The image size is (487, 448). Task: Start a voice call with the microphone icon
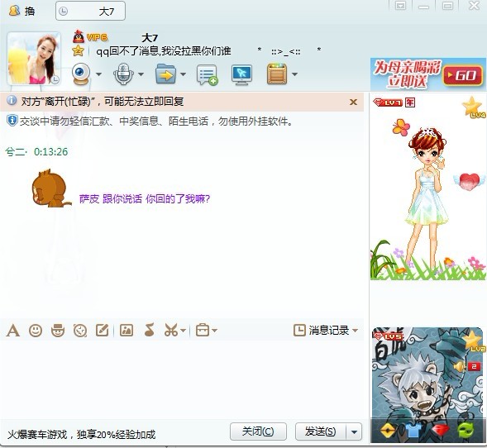123,74
